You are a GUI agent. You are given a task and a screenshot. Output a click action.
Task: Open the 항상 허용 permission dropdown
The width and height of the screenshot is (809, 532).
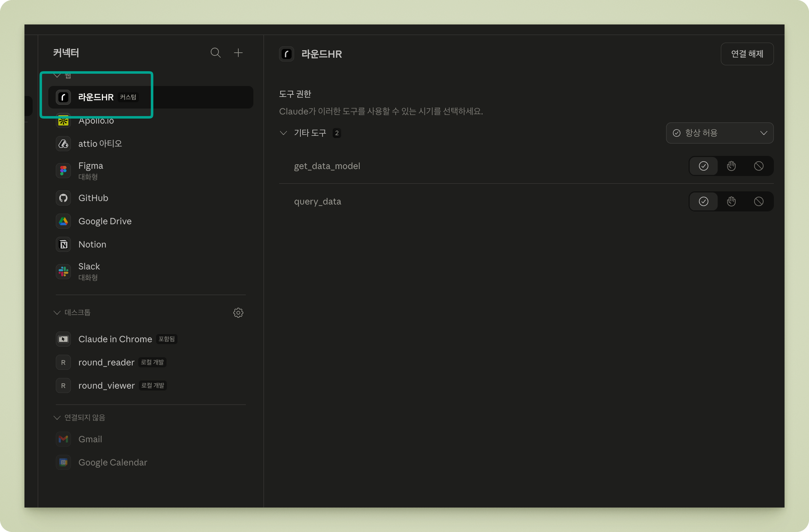[720, 133]
